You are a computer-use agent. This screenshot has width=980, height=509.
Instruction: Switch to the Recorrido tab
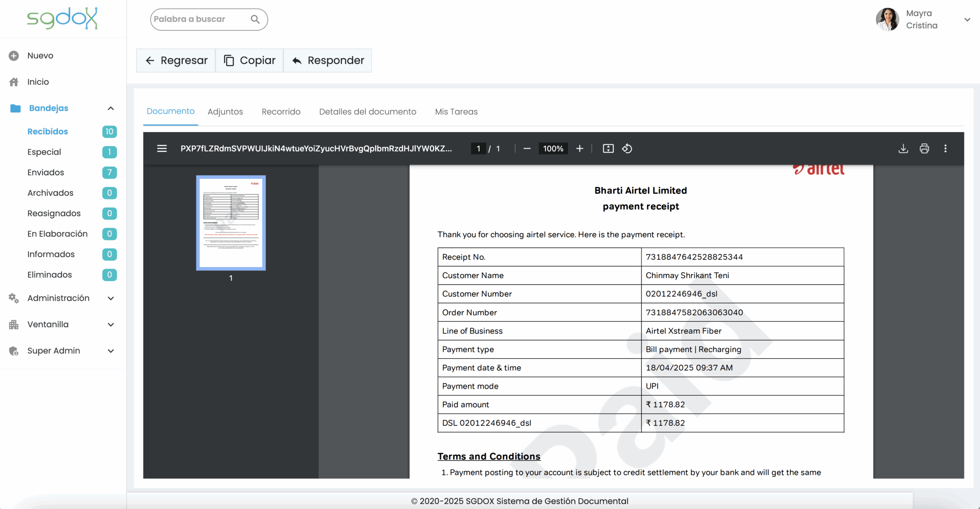(x=281, y=112)
